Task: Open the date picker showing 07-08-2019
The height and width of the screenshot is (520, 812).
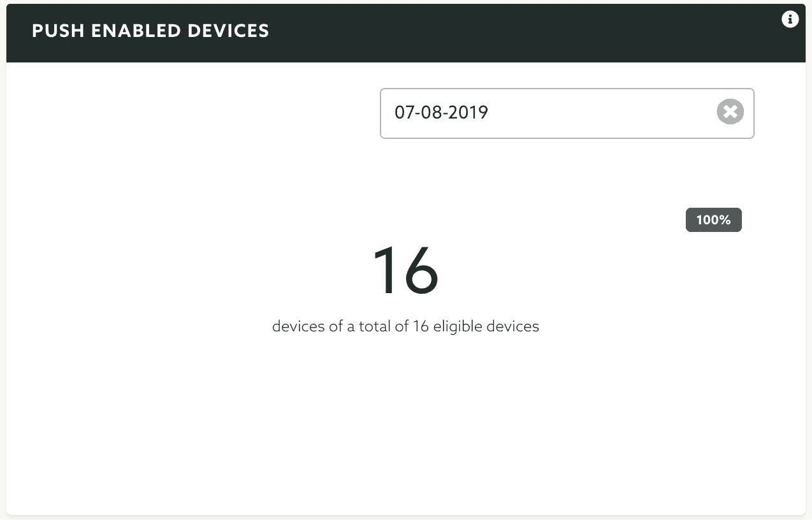Action: (x=567, y=113)
